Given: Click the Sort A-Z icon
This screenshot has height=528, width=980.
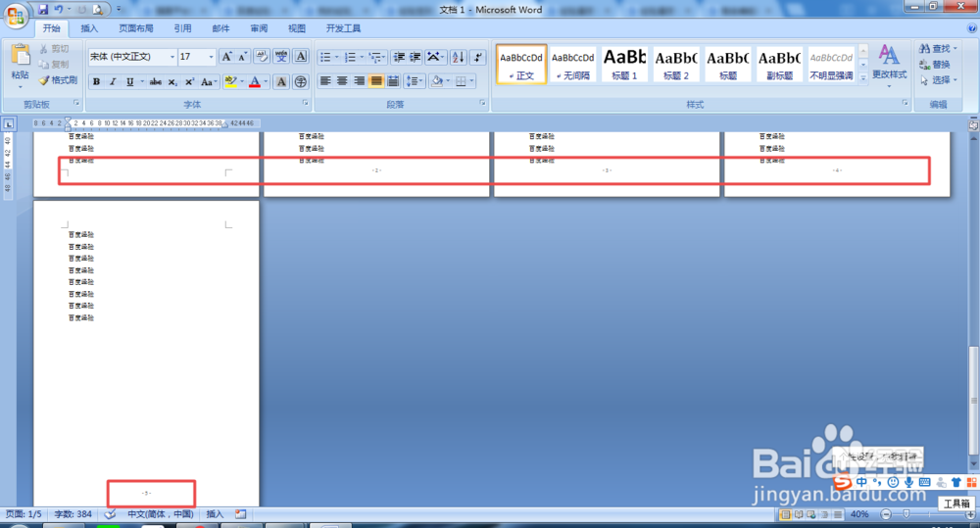Looking at the screenshot, I should [458, 58].
